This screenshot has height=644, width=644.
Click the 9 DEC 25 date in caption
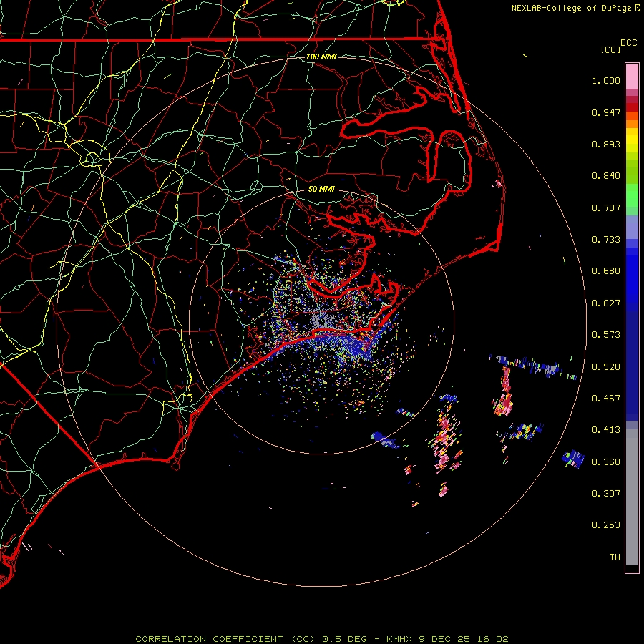[446, 639]
